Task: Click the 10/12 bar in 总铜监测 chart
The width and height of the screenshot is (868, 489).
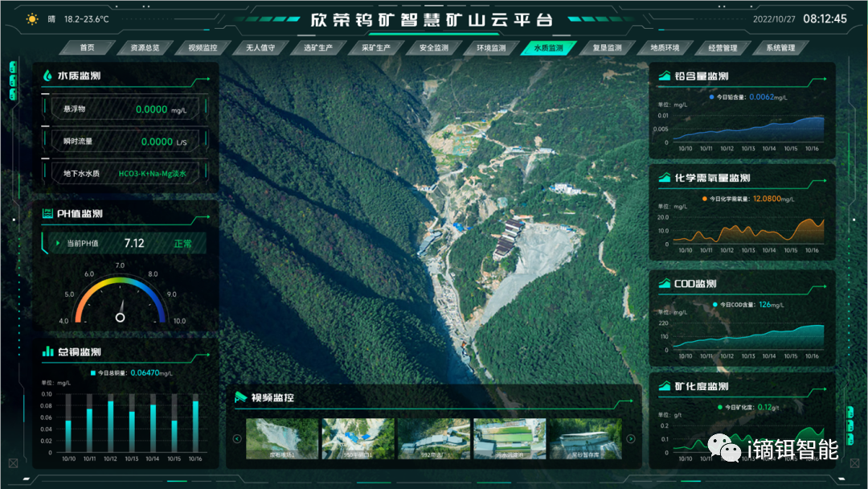Action: click(110, 426)
